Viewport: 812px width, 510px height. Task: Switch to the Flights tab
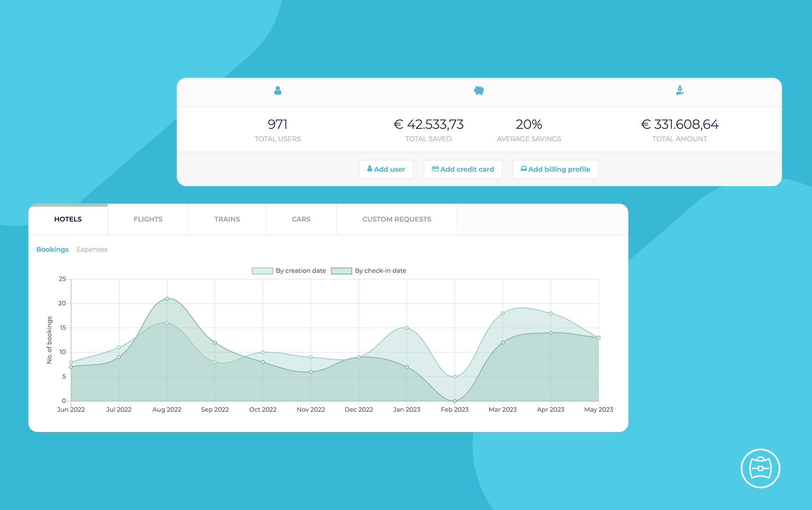148,219
